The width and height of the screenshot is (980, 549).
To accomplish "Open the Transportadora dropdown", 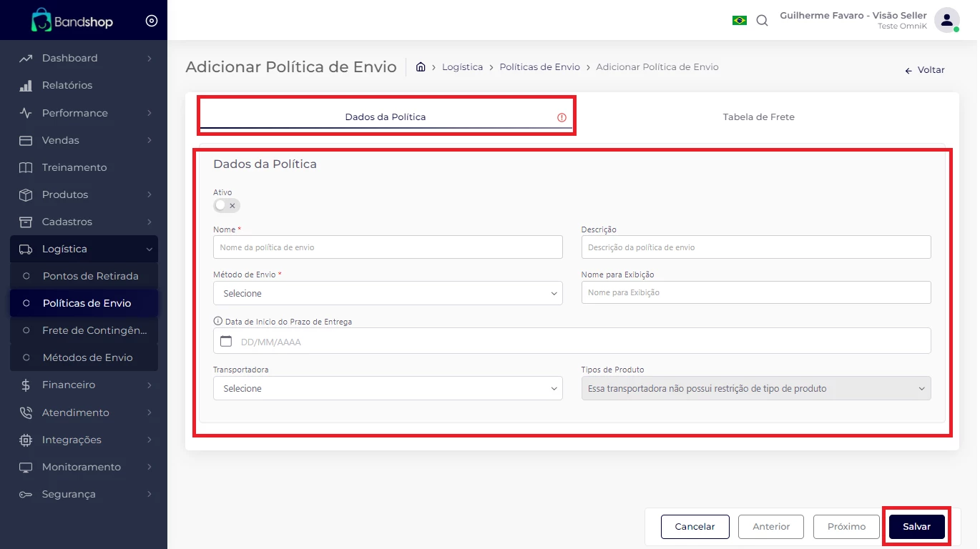I will pyautogui.click(x=388, y=389).
